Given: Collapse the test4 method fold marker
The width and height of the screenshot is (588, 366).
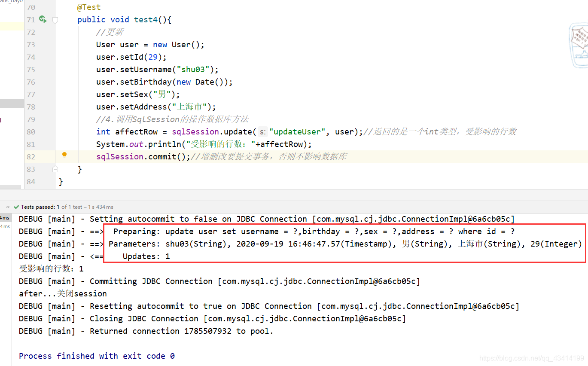Looking at the screenshot, I should [55, 20].
